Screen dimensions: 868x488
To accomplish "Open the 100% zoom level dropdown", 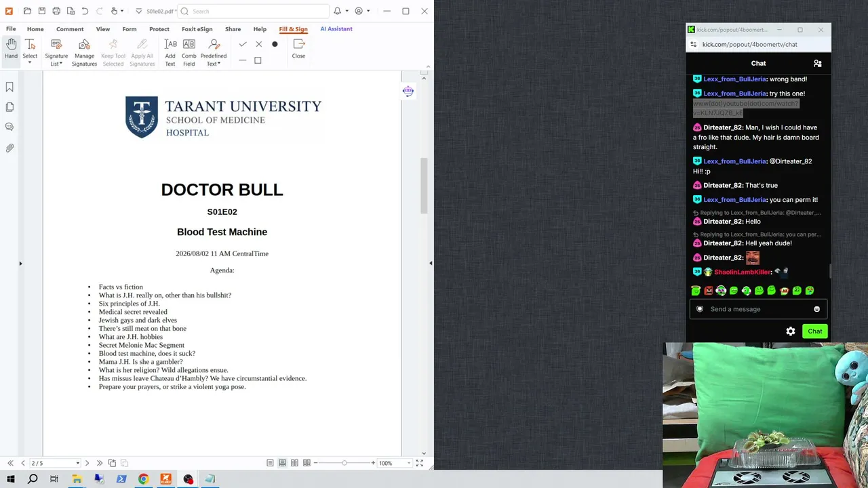I will 408,463.
